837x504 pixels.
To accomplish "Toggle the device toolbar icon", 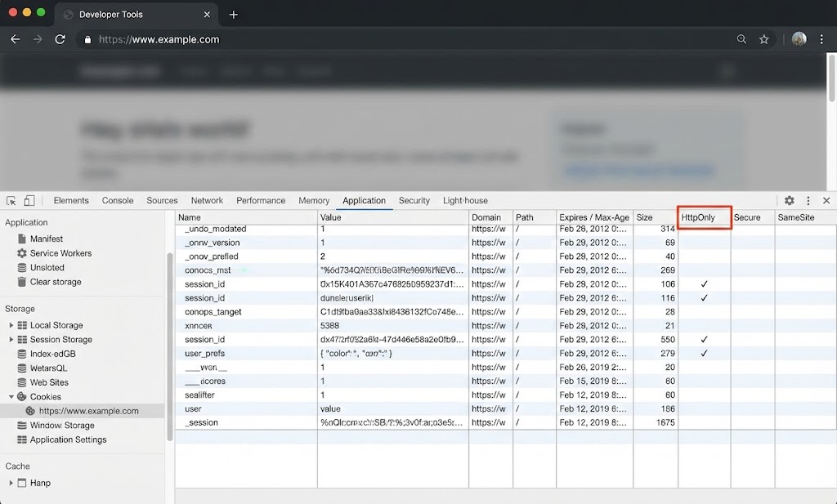I will click(29, 200).
